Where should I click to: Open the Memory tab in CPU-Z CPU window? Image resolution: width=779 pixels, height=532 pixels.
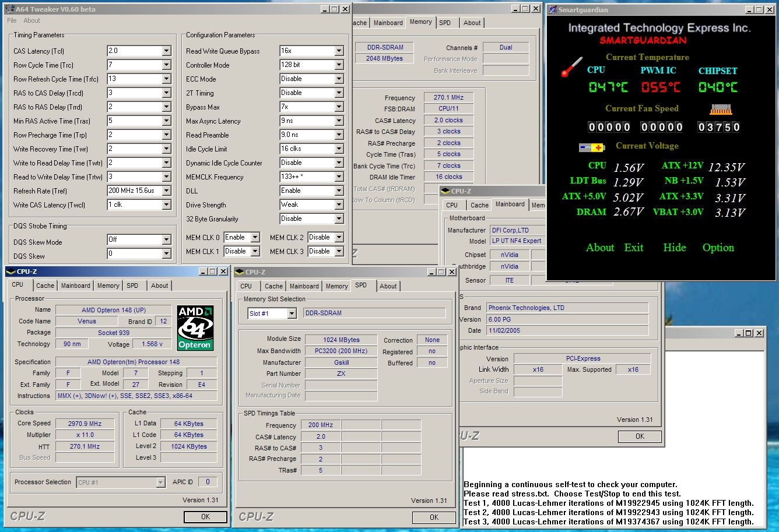coord(108,286)
